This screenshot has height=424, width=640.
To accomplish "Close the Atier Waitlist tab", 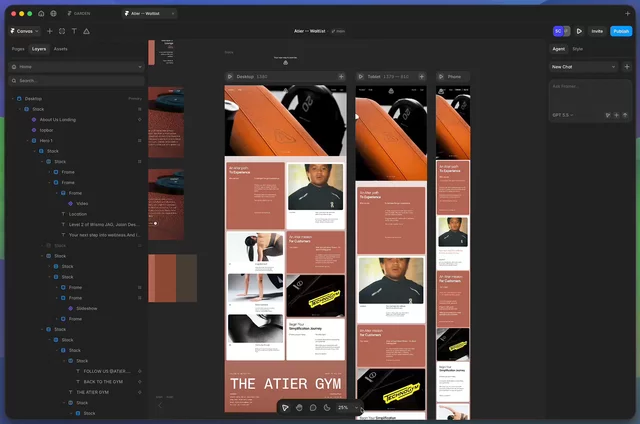I will coord(173,13).
